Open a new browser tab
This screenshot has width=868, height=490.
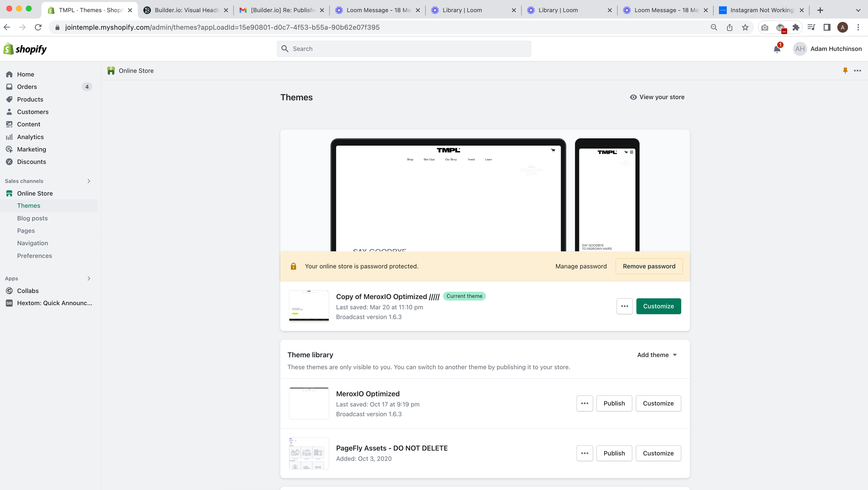820,10
